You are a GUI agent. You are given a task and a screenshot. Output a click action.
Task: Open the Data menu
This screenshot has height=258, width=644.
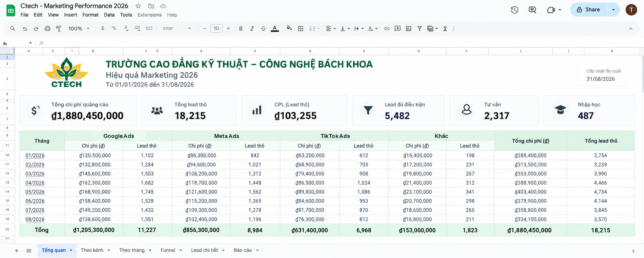tap(109, 15)
